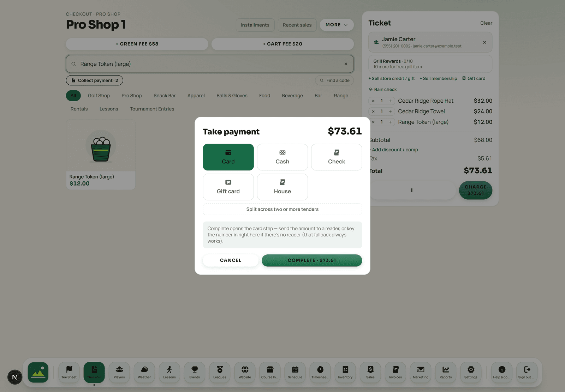Select Gift card as payment tender
Viewport: 565px width, 392px height.
pyautogui.click(x=228, y=187)
